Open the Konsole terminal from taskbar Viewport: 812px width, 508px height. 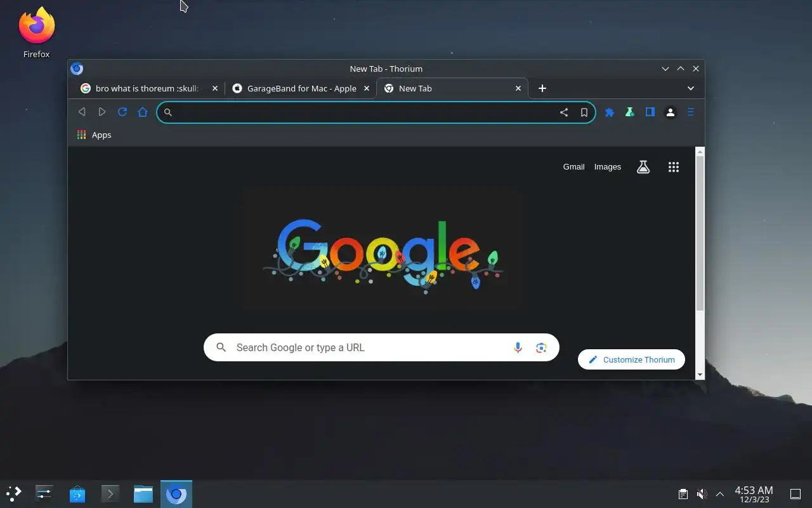point(110,493)
